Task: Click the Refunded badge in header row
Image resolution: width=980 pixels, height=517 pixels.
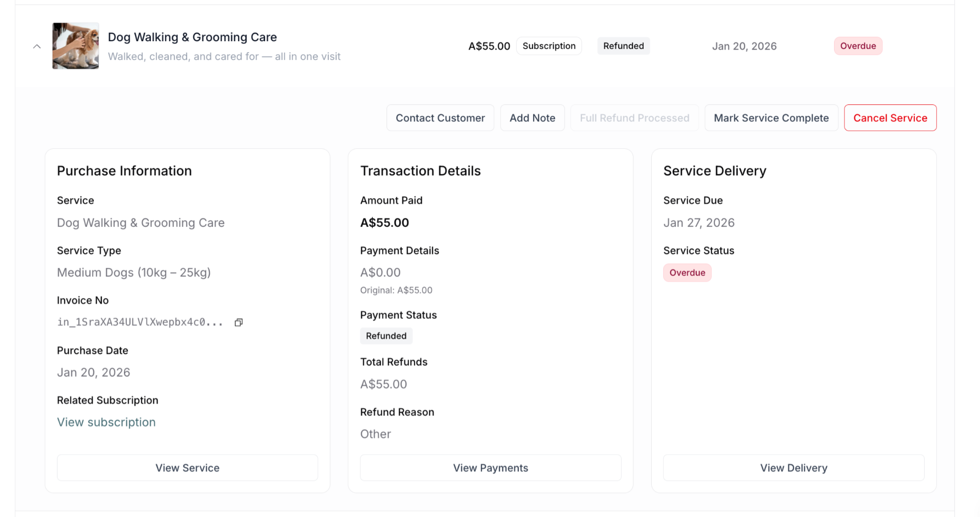Action: (623, 46)
